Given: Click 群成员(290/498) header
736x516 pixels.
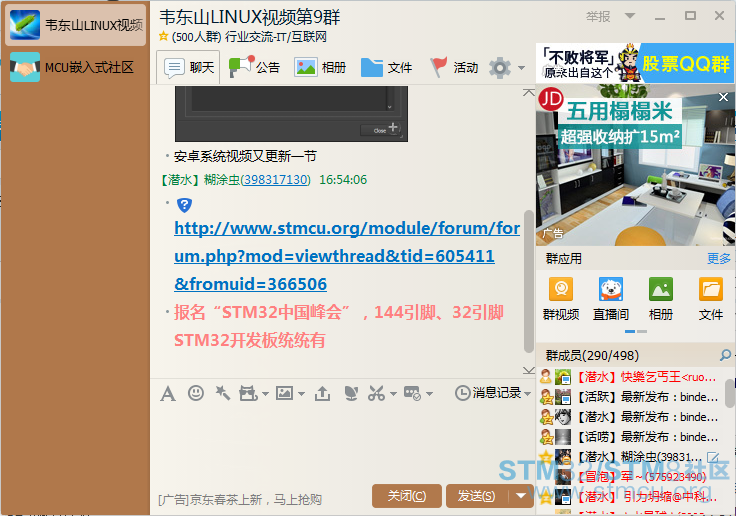Looking at the screenshot, I should [592, 355].
